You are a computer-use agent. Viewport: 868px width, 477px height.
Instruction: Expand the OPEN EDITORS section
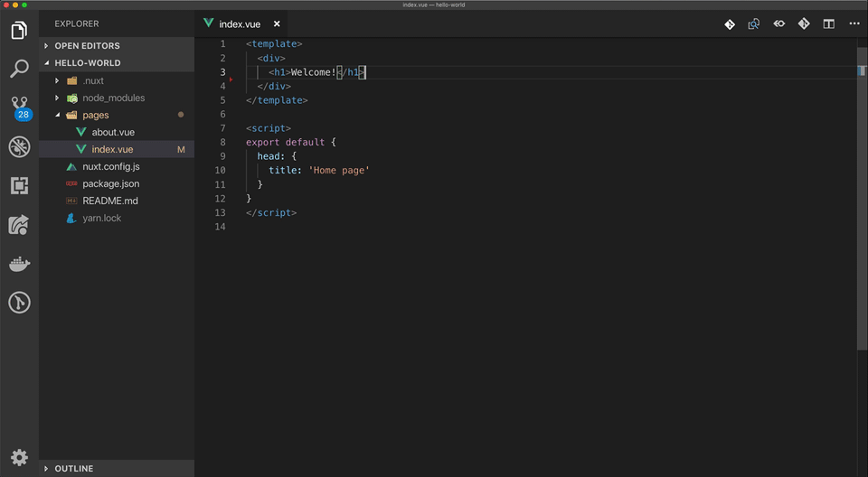pos(87,46)
